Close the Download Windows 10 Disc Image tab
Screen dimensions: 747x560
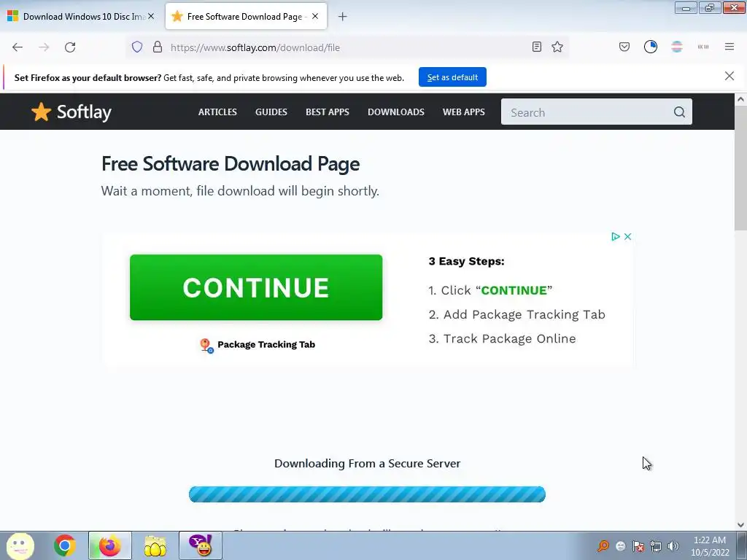coord(151,16)
